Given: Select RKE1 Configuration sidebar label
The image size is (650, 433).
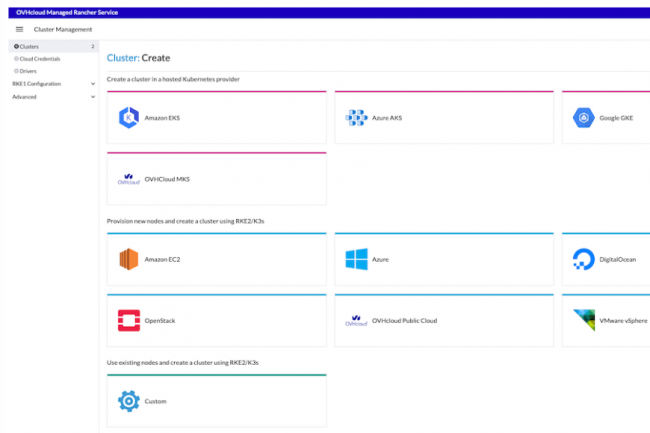Looking at the screenshot, I should [36, 84].
